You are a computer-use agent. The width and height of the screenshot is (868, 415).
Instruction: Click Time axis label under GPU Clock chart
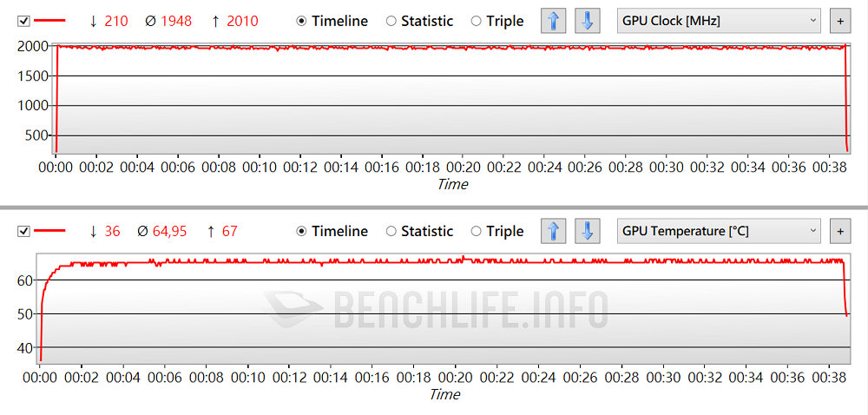coord(453,184)
